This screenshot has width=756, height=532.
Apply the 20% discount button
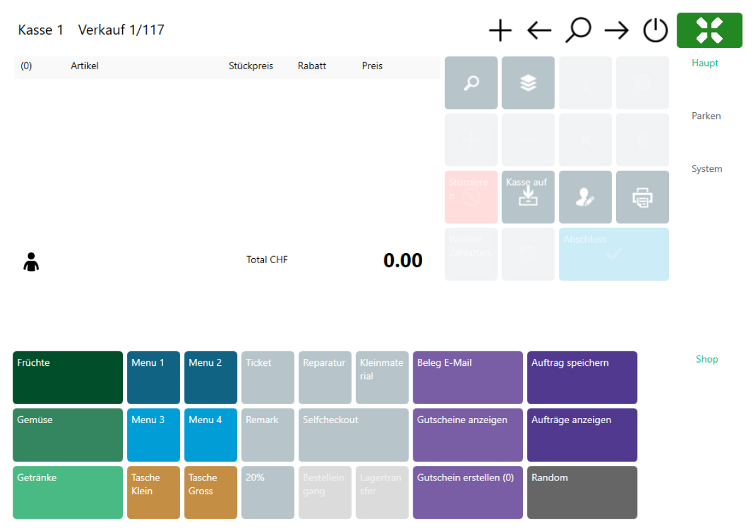(267, 492)
